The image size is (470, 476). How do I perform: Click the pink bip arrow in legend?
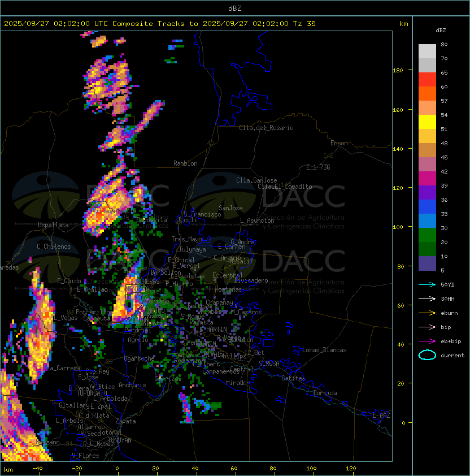427,327
